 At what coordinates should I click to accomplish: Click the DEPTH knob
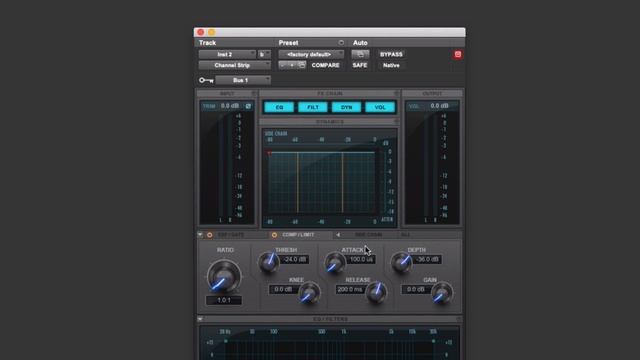(402, 262)
